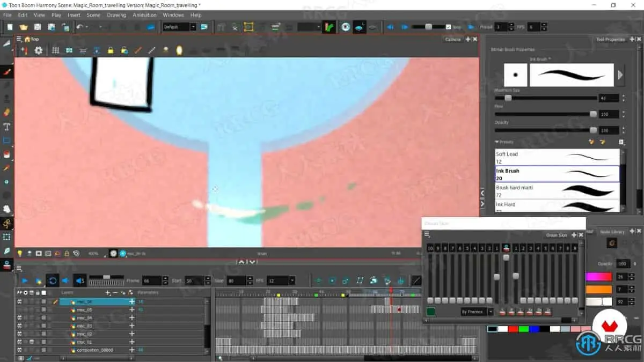This screenshot has width=644, height=362.
Task: Toggle visibility of composition_00000 layer
Action: click(x=19, y=350)
